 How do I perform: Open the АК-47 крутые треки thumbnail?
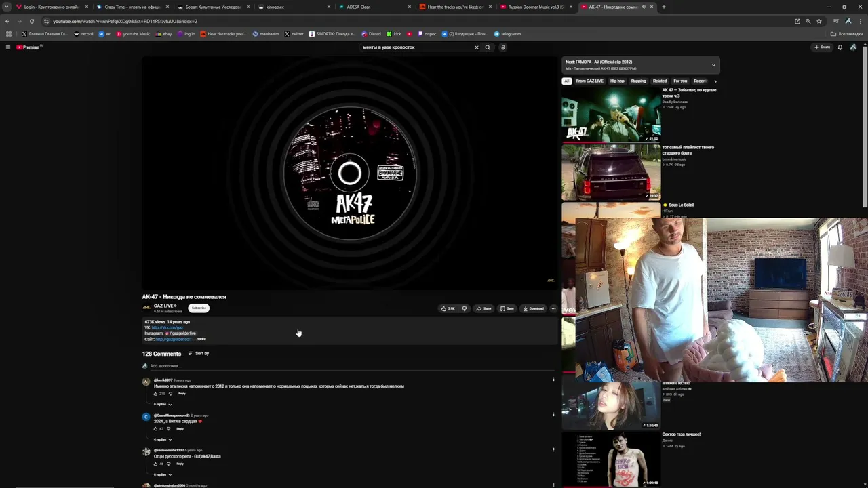click(x=611, y=115)
